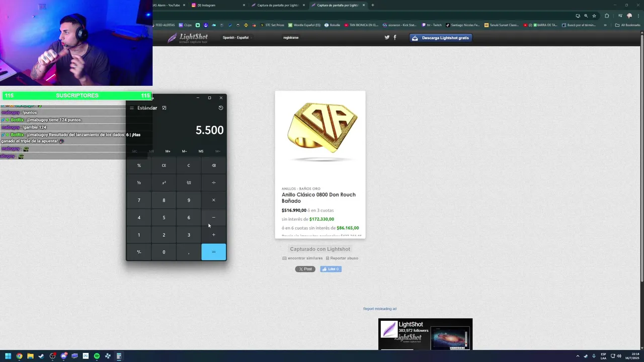
Task: Show hidden system tray icons chevron
Action: point(578,356)
